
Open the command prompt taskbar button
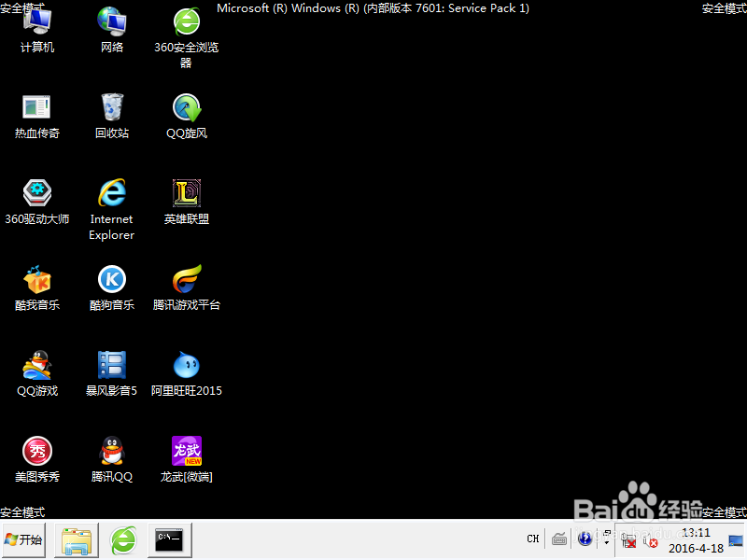pyautogui.click(x=170, y=540)
